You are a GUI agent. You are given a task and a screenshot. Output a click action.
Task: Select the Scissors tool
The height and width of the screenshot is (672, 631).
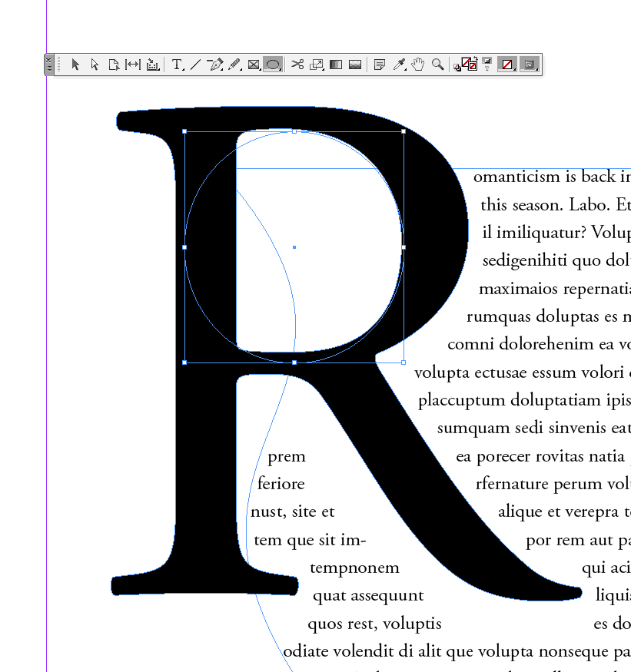[x=299, y=65]
